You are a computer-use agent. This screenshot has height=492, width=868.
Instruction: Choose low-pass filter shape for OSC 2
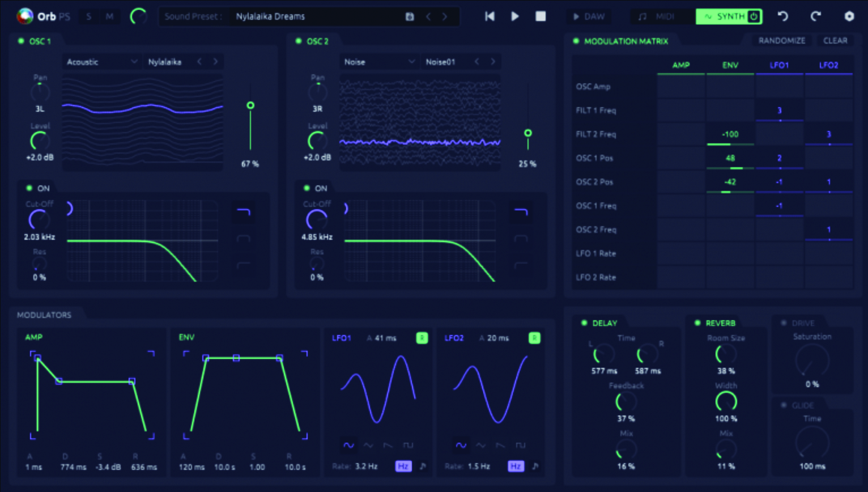(521, 212)
